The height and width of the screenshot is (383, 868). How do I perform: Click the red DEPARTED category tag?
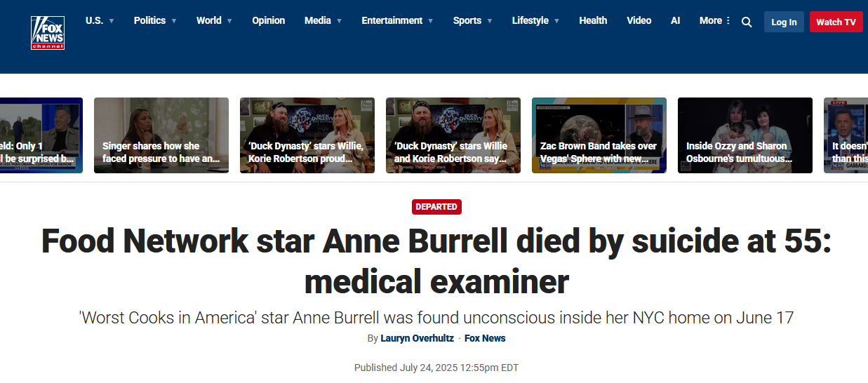point(436,207)
